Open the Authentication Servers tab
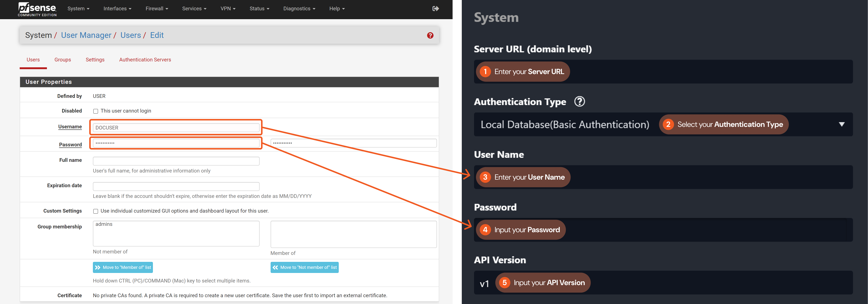Screen dimensions: 868x304 [145, 60]
